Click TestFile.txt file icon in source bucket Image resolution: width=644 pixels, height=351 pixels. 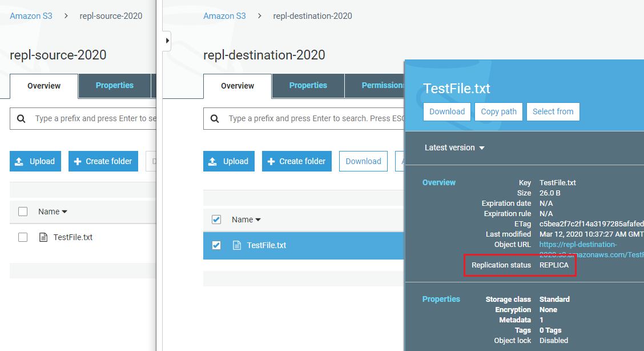pos(43,237)
